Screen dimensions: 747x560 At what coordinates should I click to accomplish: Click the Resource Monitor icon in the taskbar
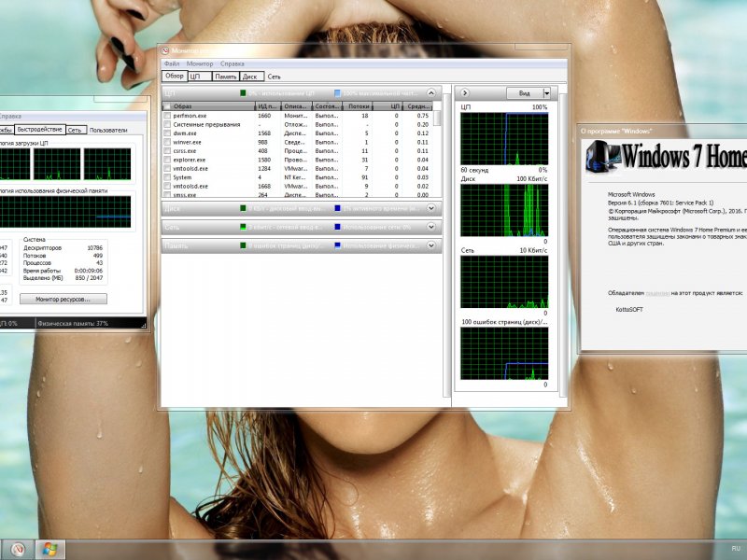pyautogui.click(x=19, y=550)
